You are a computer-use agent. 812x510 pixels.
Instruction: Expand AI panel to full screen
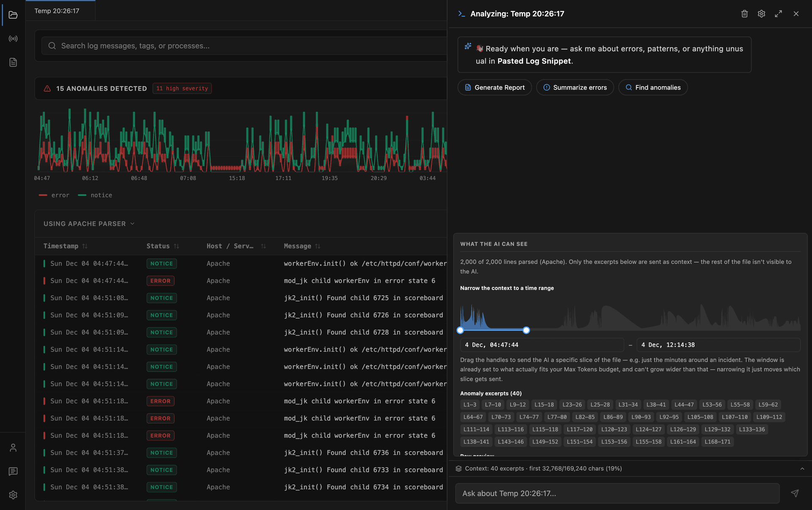point(778,14)
